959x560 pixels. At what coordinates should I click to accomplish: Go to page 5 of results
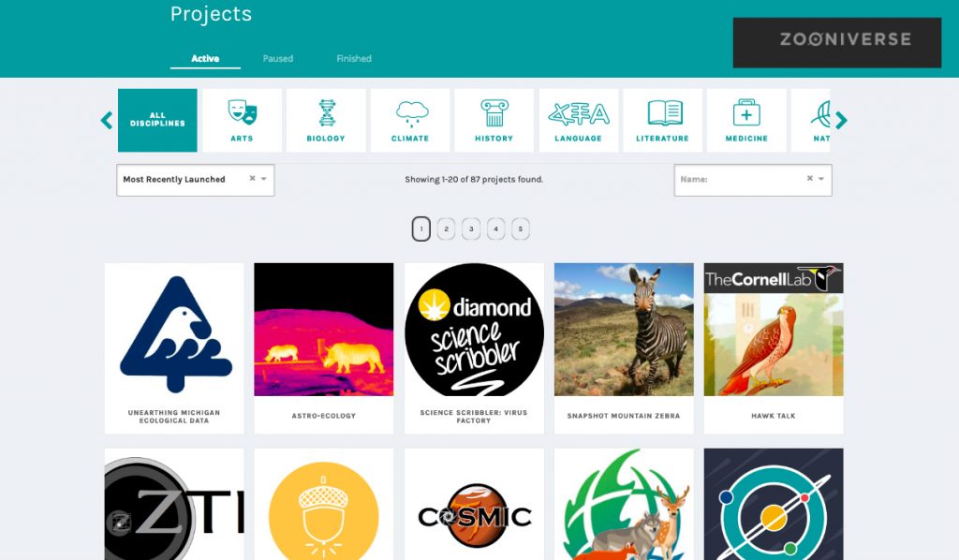521,228
